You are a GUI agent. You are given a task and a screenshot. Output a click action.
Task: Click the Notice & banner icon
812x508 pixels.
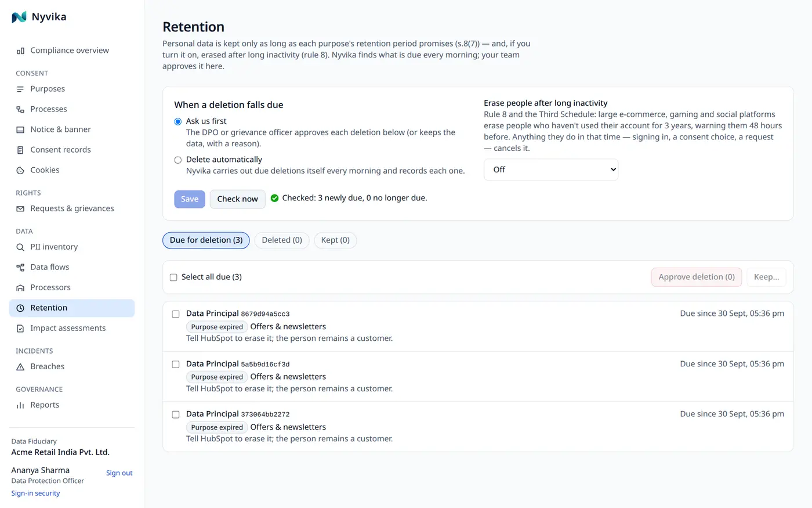pos(20,129)
